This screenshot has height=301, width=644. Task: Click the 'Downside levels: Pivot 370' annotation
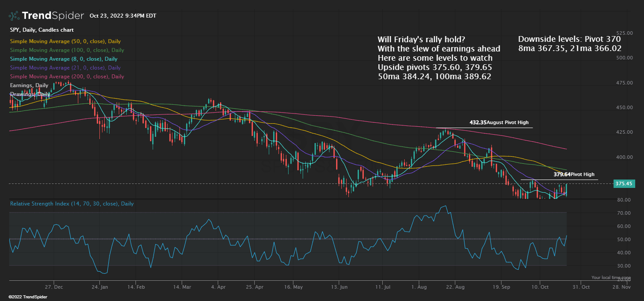pyautogui.click(x=569, y=39)
